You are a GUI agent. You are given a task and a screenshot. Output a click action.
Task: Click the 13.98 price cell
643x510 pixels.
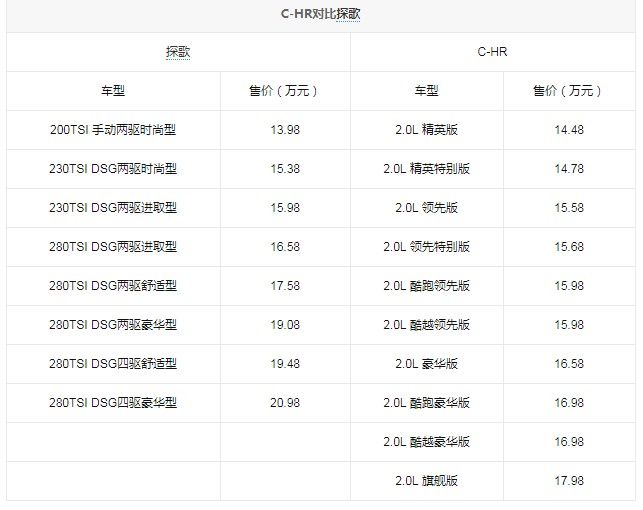[286, 130]
